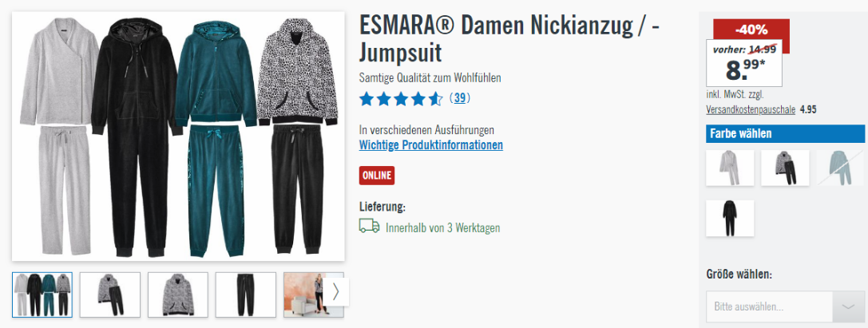Open Wichtige Produktinformationen link

click(x=430, y=145)
